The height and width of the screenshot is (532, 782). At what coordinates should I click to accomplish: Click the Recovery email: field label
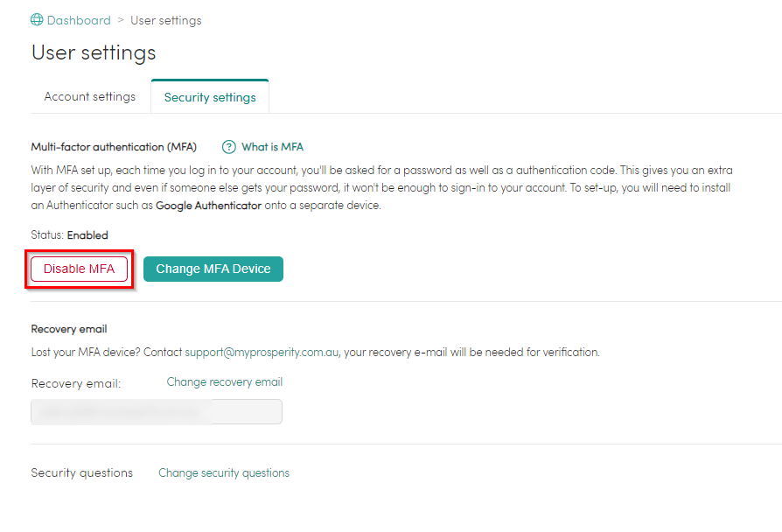coord(76,384)
